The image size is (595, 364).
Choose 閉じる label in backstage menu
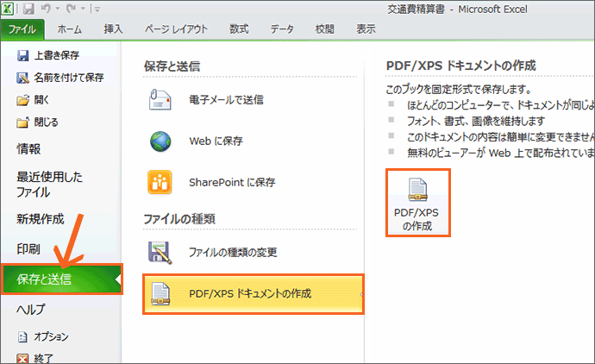46,122
